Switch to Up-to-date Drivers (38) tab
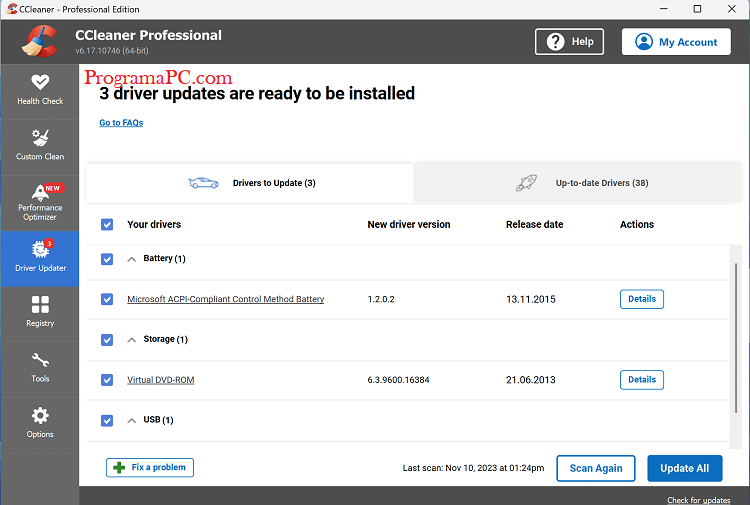 click(x=581, y=183)
